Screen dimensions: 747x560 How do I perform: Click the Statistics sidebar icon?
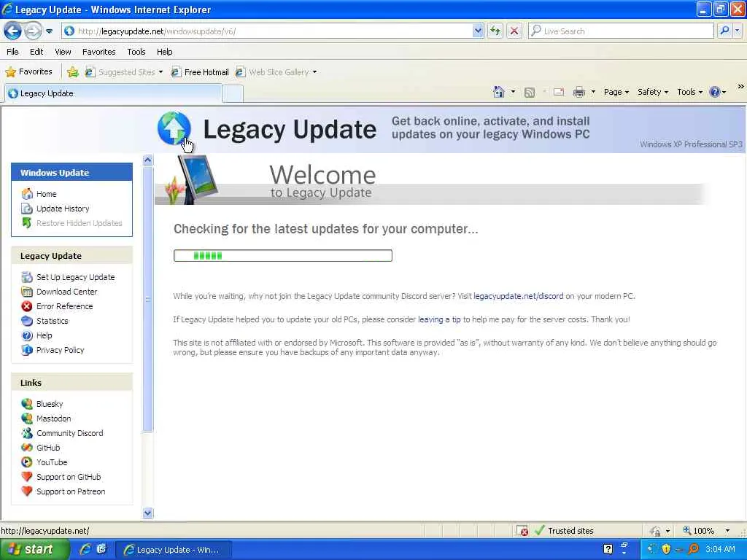click(27, 321)
